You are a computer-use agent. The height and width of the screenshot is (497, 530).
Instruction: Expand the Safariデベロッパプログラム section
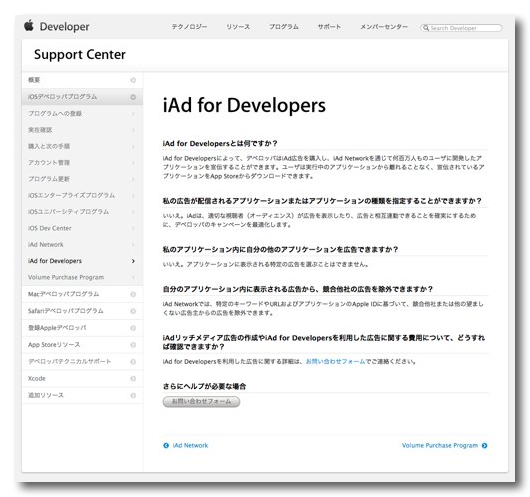[x=133, y=311]
